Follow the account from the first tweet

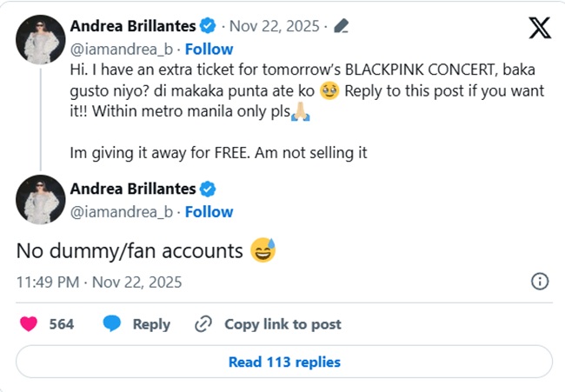tap(209, 48)
